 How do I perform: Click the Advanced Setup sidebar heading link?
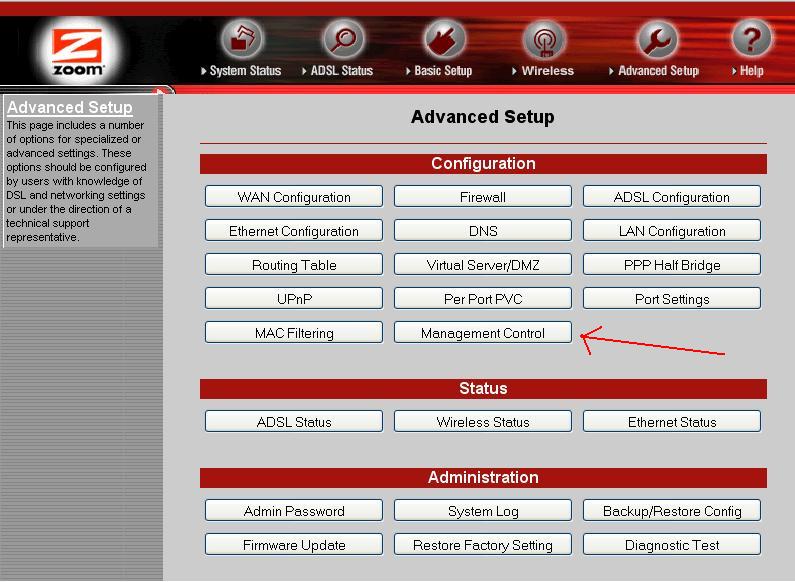click(x=69, y=107)
